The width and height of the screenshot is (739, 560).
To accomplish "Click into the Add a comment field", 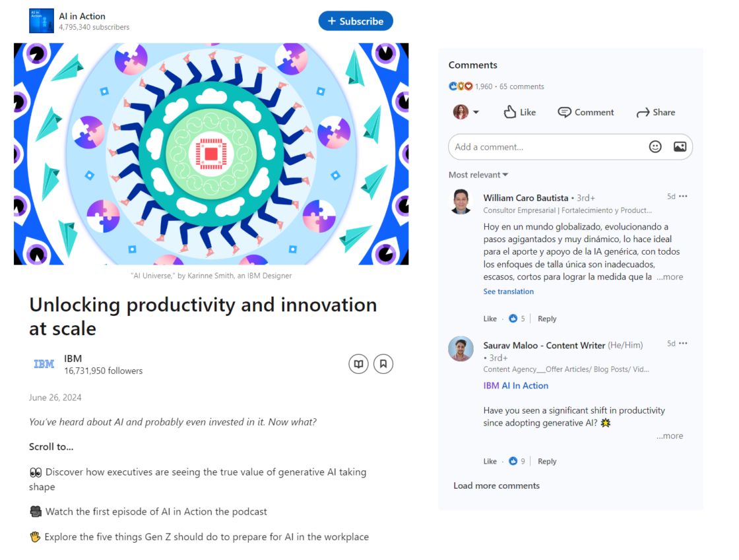I will point(548,146).
